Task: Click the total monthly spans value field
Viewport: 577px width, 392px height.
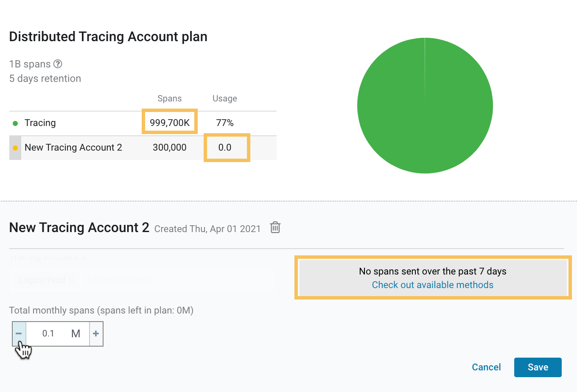Action: [49, 334]
